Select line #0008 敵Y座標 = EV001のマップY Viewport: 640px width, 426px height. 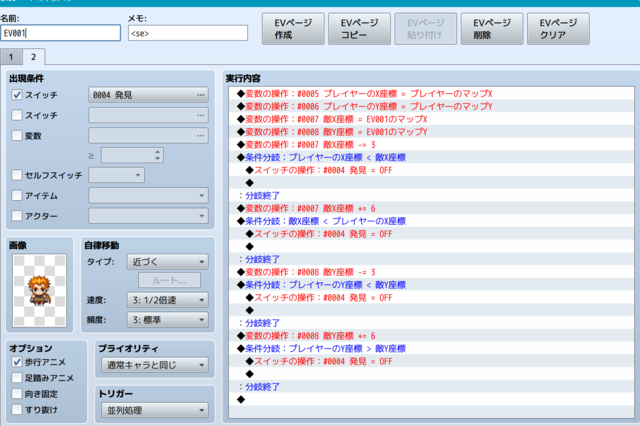[x=431, y=132]
